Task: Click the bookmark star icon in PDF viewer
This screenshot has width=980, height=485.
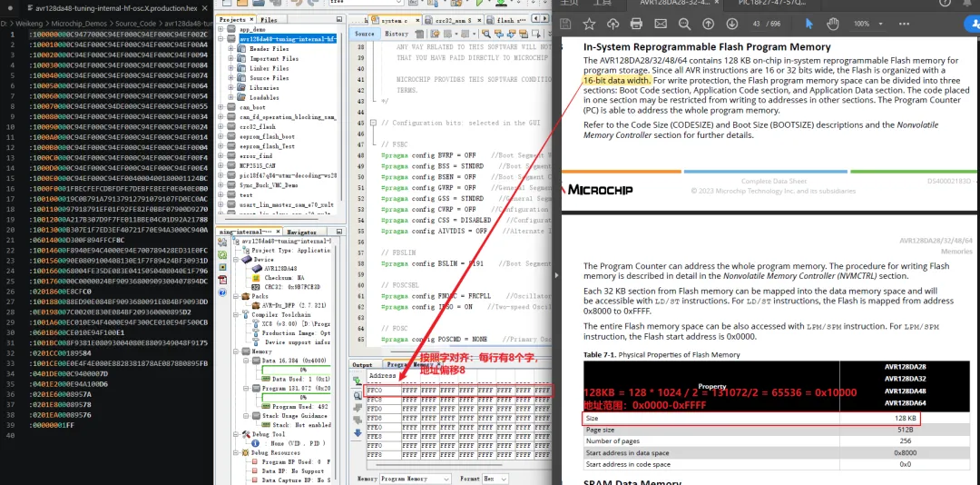Action: point(589,24)
